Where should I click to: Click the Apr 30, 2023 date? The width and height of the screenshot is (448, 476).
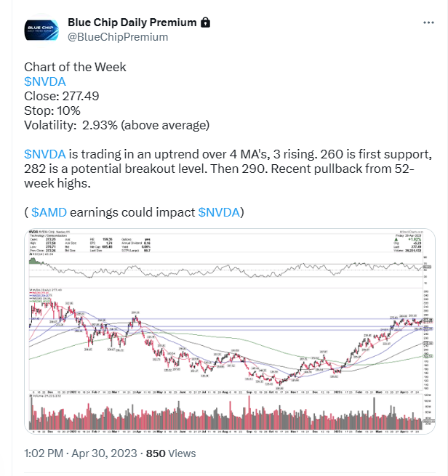click(104, 453)
